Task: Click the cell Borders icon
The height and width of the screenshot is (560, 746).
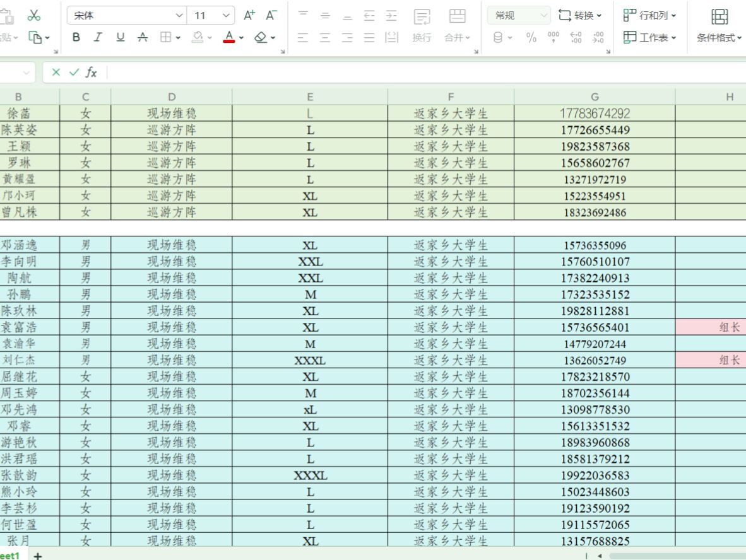Action: [x=165, y=37]
